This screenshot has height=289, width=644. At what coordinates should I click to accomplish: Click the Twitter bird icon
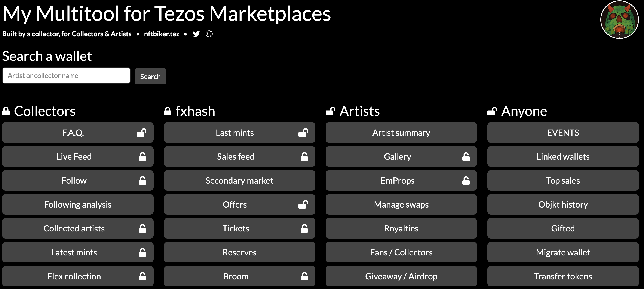tap(196, 34)
